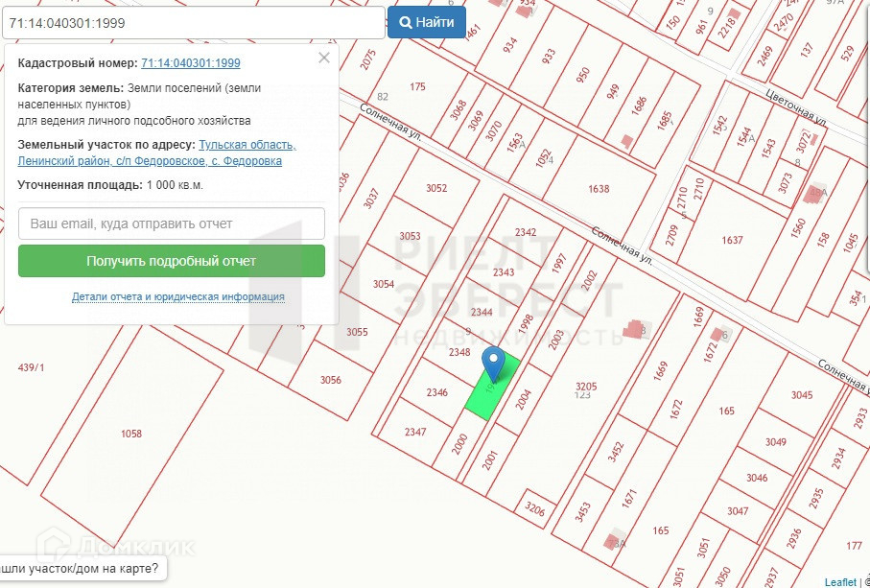Select parcel 1058 on the map
Screen dimensions: 870x588
coord(131,434)
